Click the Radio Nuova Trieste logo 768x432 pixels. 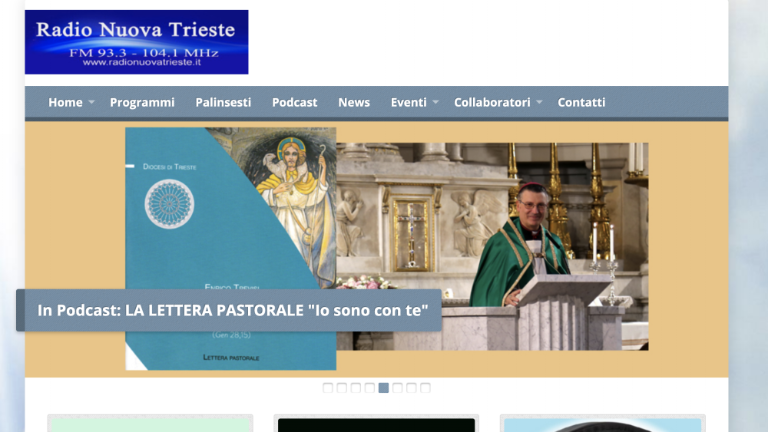(x=136, y=42)
